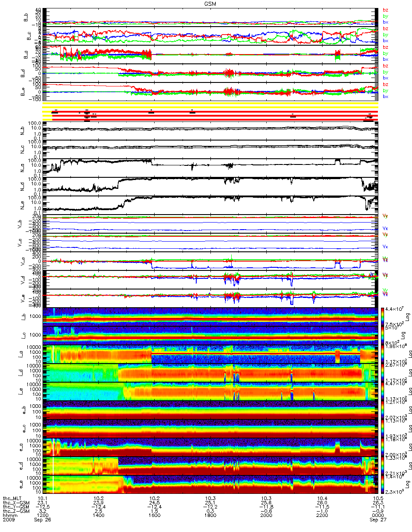Click the bz legend of B_d panel
Viewport: 412px width, 532px height.
pyautogui.click(x=385, y=66)
